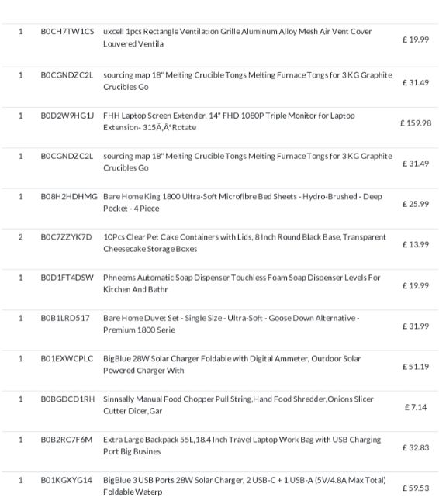This screenshot has height=504, width=439.
Task: Click ASIN B0D1FT4DSW soap dispenser code
Action: (67, 278)
